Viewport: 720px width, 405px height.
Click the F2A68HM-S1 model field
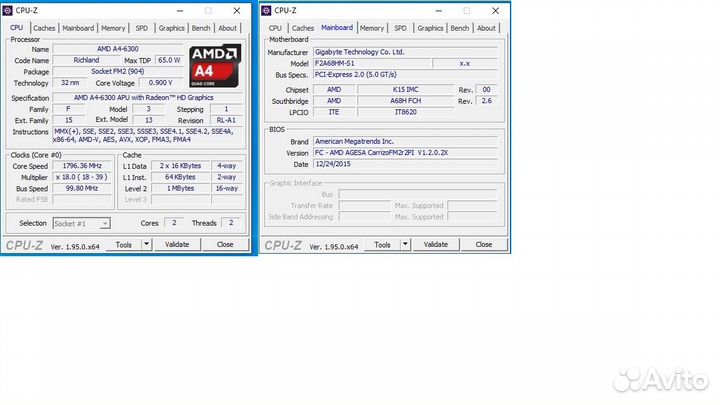click(x=372, y=63)
